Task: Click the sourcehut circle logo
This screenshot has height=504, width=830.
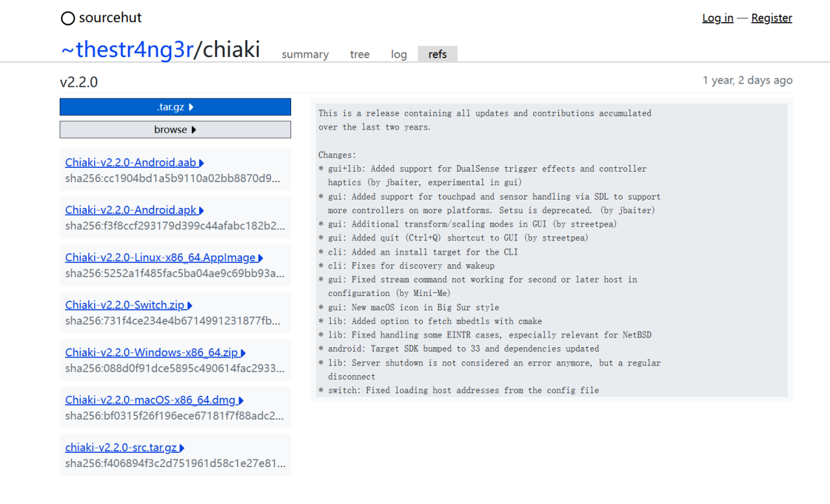Action: point(67,18)
